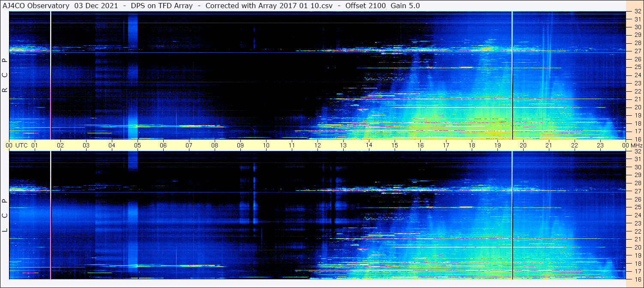Select hour 21 on the time axis
The height and width of the screenshot is (288, 644).
coord(549,145)
